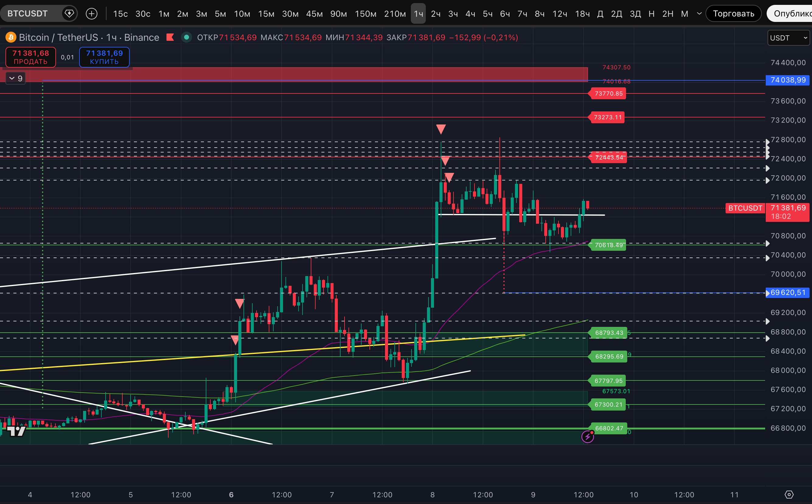Click the red ПРОДАТЬ sell button
This screenshot has height=504, width=812.
tap(31, 57)
